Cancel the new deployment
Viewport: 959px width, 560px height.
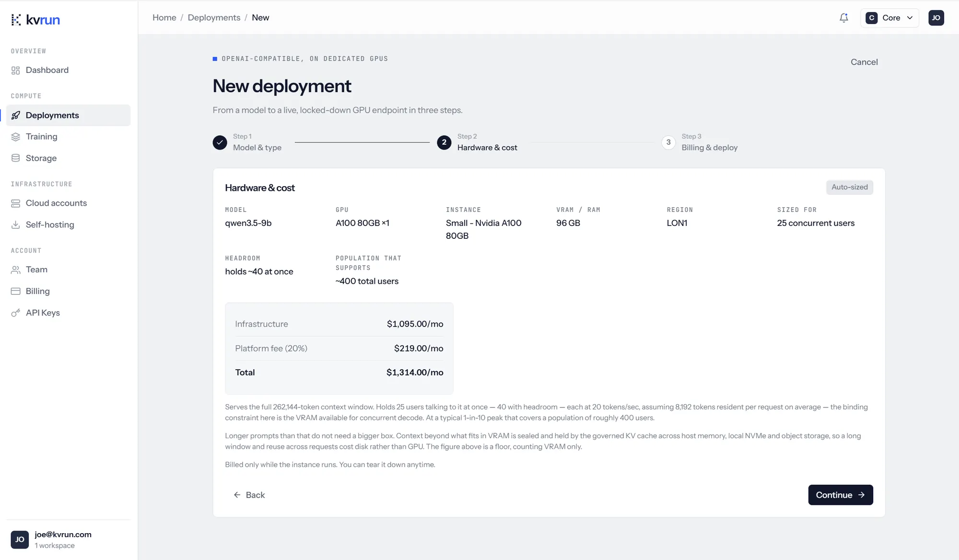pyautogui.click(x=864, y=62)
